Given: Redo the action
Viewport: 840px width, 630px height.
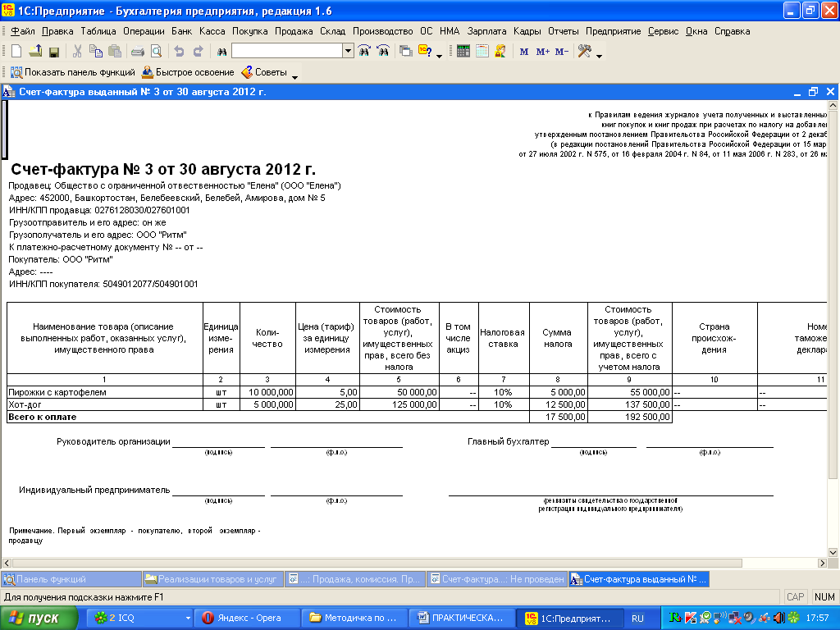Looking at the screenshot, I should click(199, 52).
